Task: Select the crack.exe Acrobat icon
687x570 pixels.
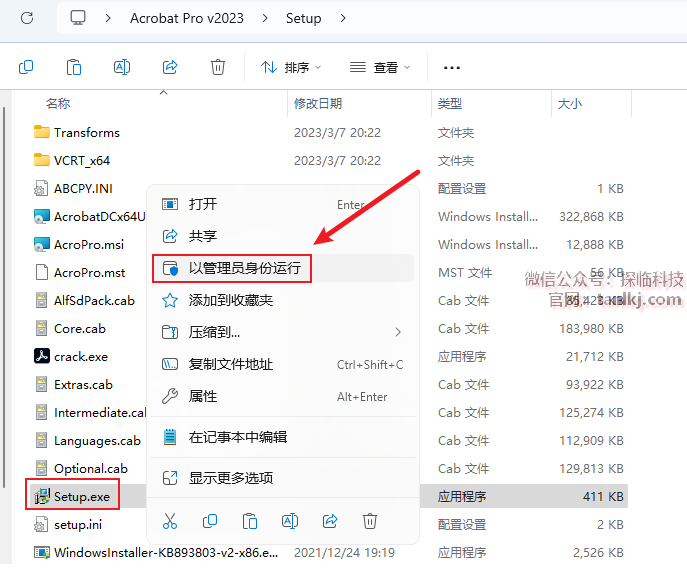Action: tap(42, 355)
